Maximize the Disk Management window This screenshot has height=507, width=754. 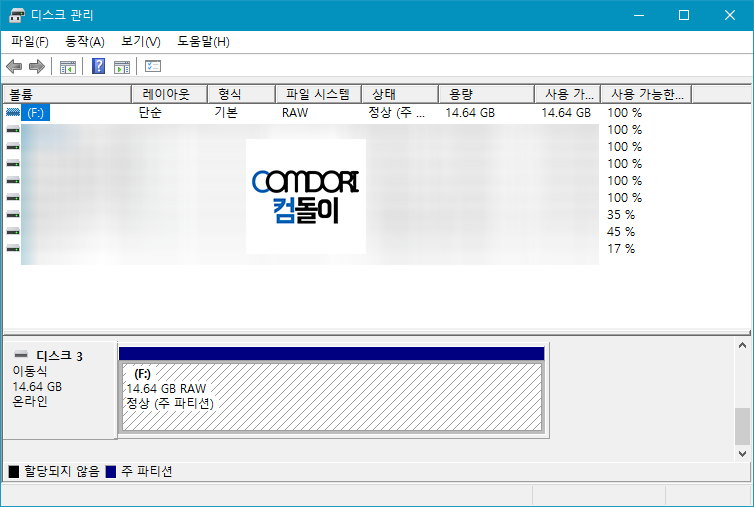pos(684,15)
